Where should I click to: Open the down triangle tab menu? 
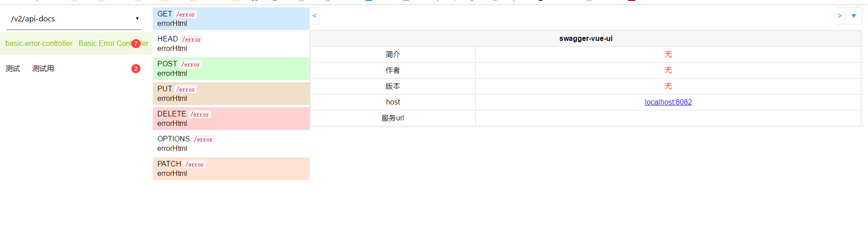pos(853,16)
